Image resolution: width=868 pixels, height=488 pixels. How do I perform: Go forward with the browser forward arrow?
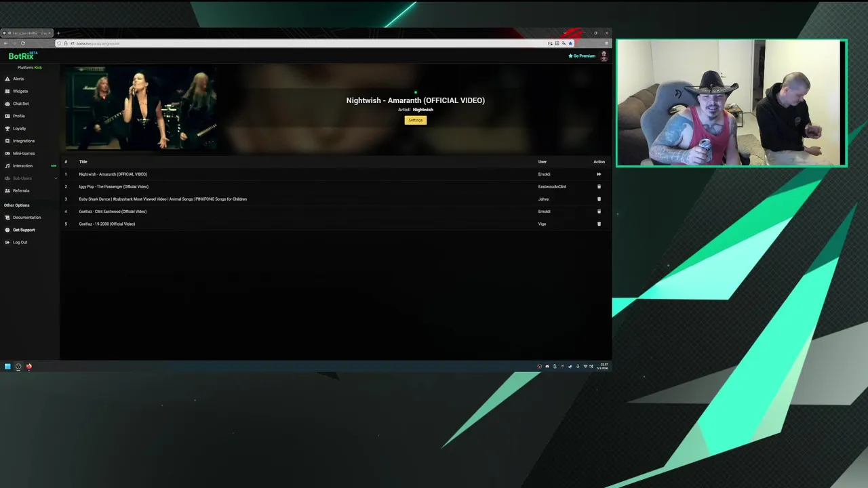[14, 43]
